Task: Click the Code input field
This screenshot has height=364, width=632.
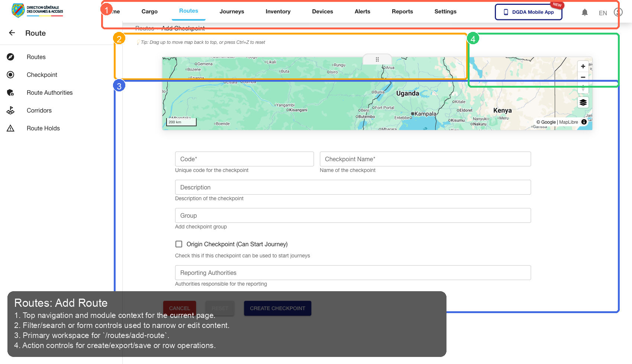Action: [244, 159]
